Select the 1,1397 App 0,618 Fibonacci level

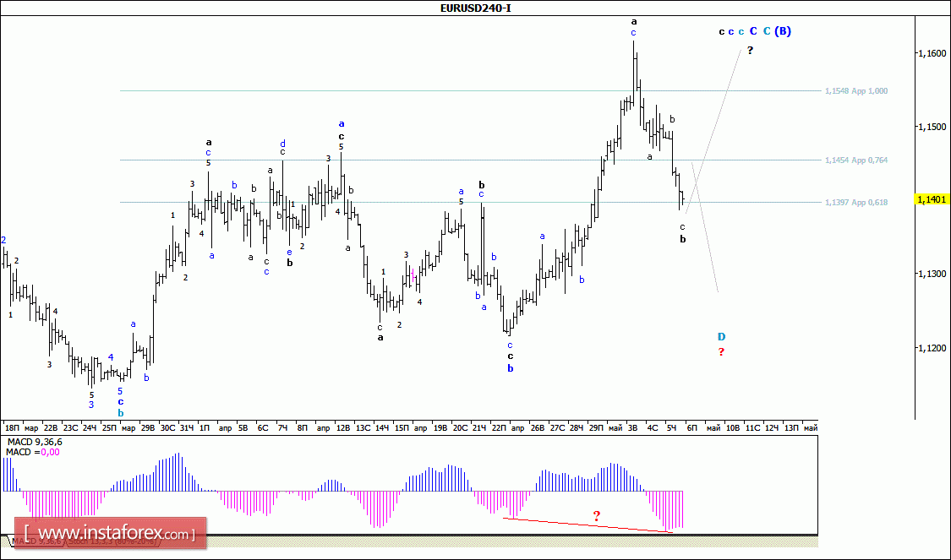coord(855,202)
